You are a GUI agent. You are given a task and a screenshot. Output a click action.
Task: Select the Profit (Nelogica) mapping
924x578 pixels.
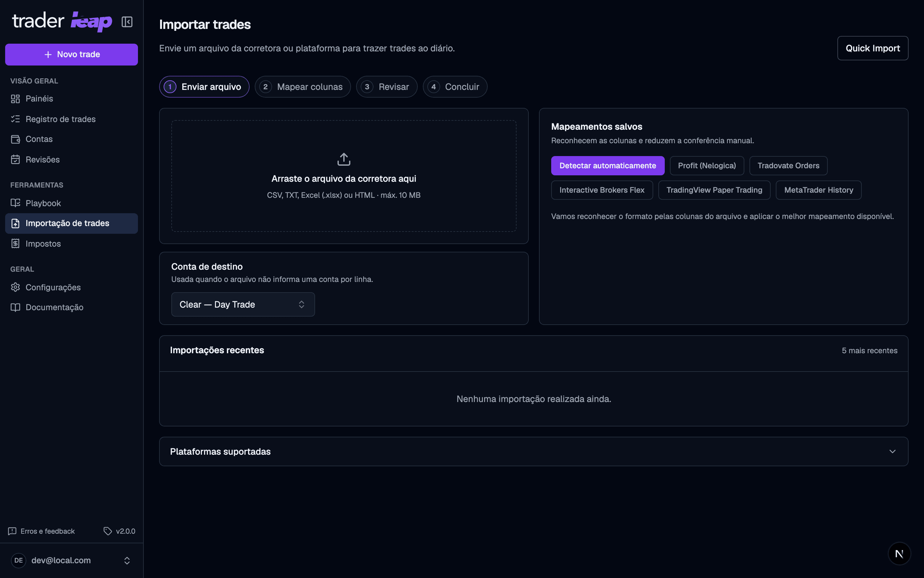coord(707,165)
